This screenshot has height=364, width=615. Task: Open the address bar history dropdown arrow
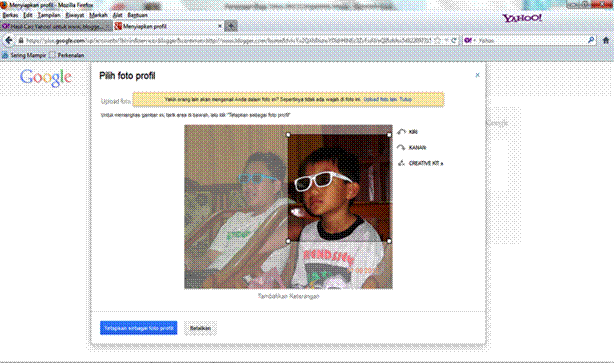coord(446,40)
